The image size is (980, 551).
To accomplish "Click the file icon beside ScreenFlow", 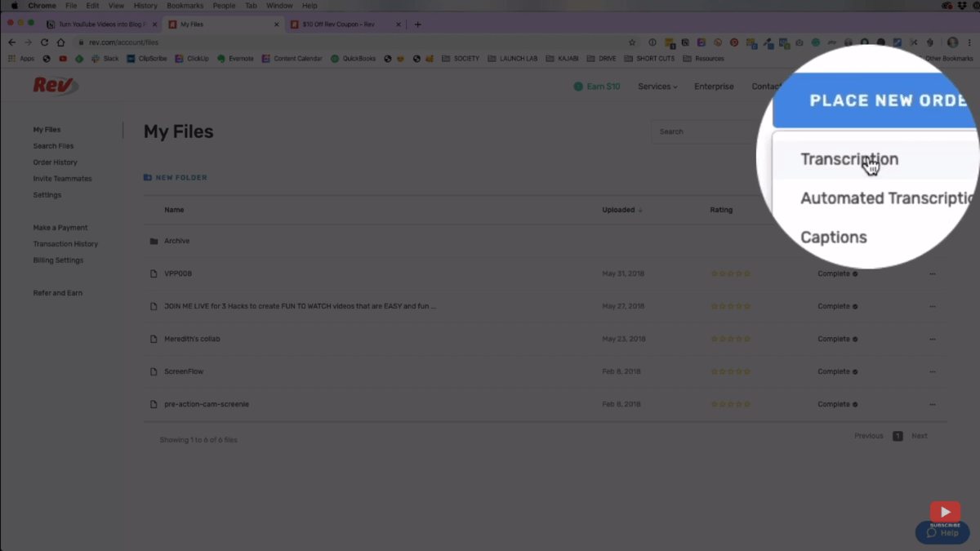I will [154, 371].
